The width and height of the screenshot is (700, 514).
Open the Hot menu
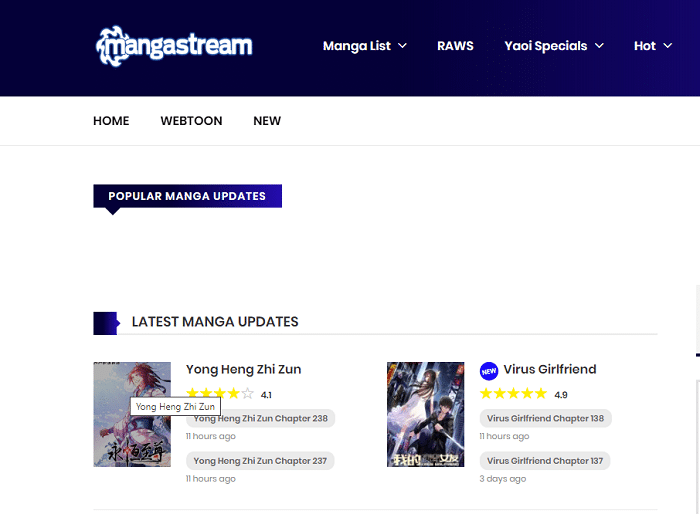pyautogui.click(x=645, y=46)
